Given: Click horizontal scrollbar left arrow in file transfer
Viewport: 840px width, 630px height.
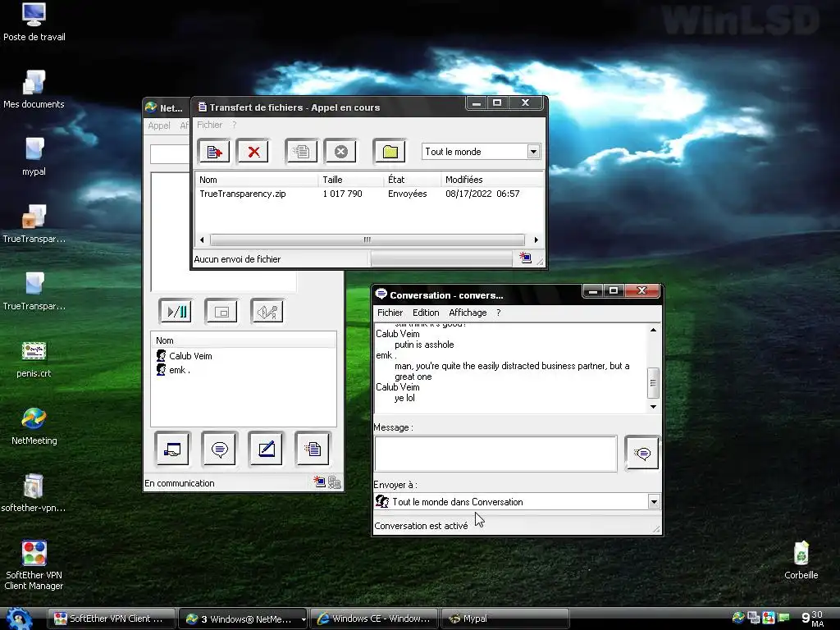Looking at the screenshot, I should click(202, 240).
